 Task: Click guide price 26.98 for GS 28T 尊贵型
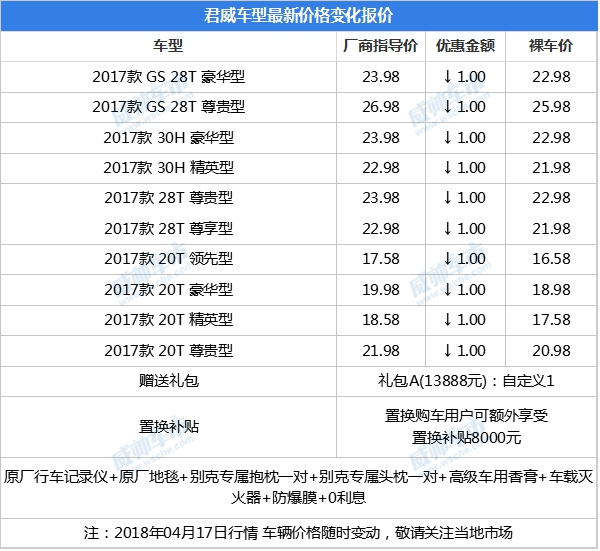point(381,107)
